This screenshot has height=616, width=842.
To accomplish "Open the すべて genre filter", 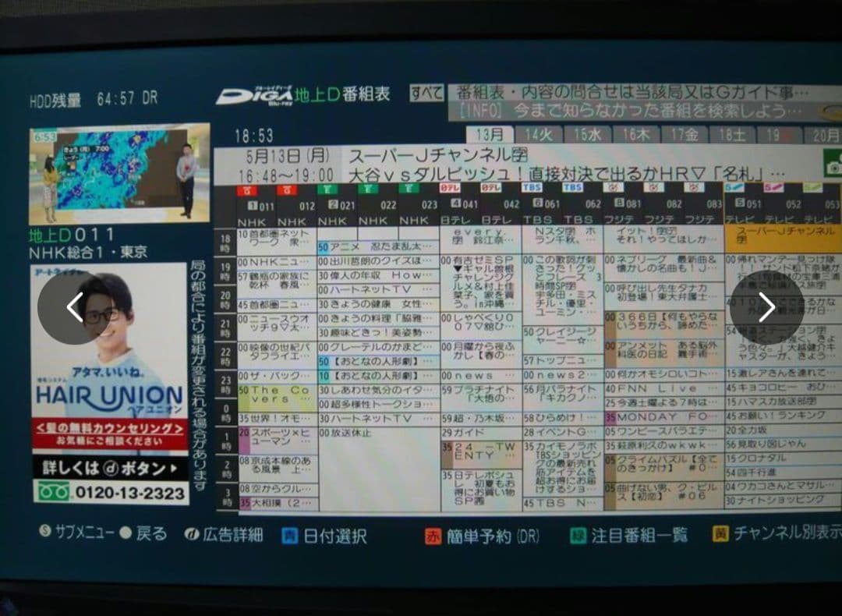I will coord(427,94).
